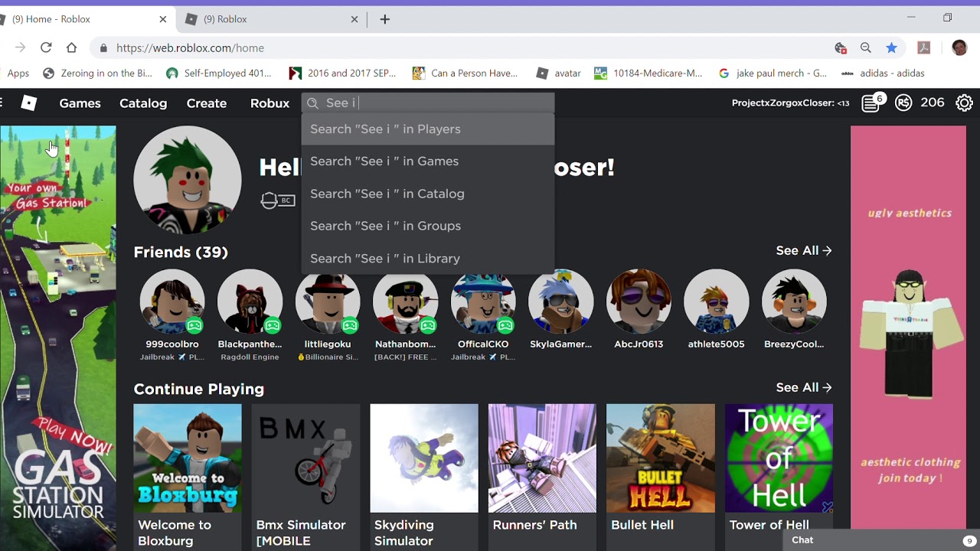Open friend 999coolbro's profile

pyautogui.click(x=172, y=302)
